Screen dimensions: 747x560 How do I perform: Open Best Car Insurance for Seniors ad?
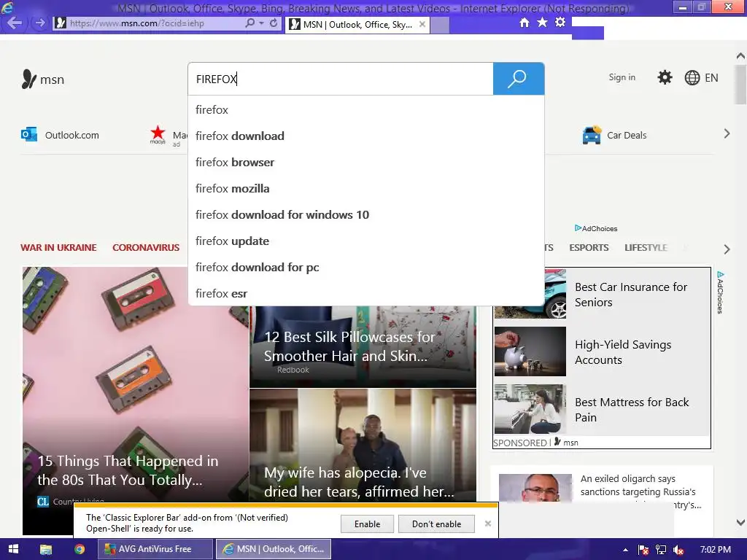coord(602,295)
